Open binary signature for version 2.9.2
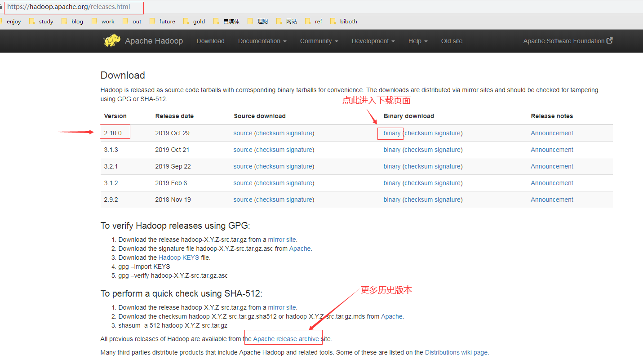The image size is (643, 364). coord(448,200)
